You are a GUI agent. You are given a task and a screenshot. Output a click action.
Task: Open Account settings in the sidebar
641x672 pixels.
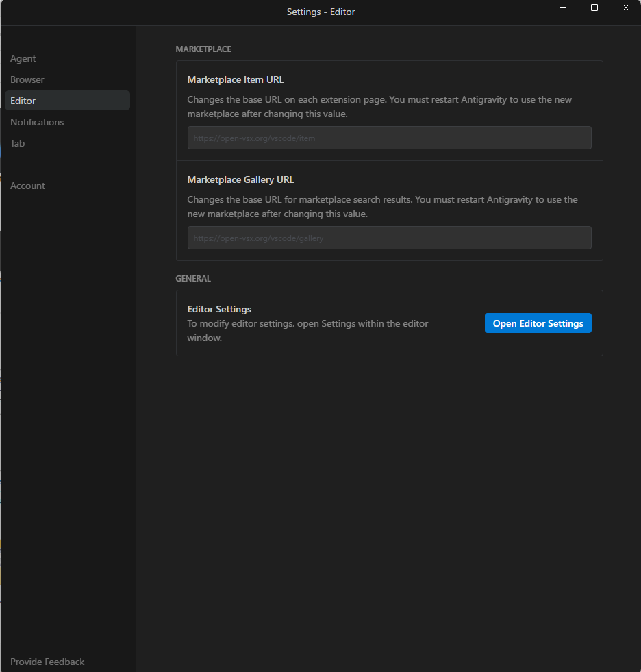click(28, 186)
